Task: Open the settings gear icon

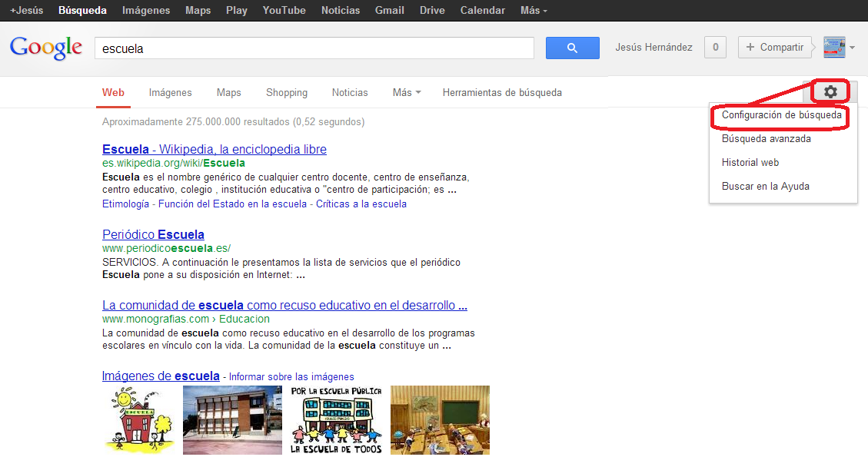Action: pyautogui.click(x=829, y=91)
